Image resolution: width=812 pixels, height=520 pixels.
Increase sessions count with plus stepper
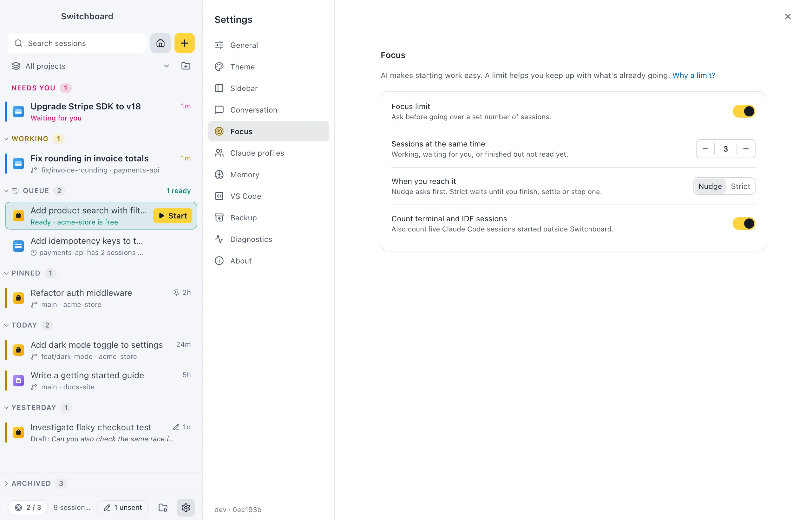(x=746, y=149)
